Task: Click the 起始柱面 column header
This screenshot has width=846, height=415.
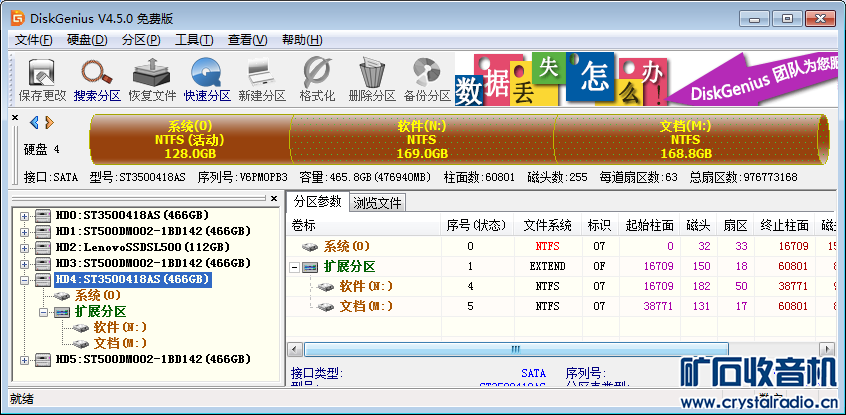Action: coord(650,226)
